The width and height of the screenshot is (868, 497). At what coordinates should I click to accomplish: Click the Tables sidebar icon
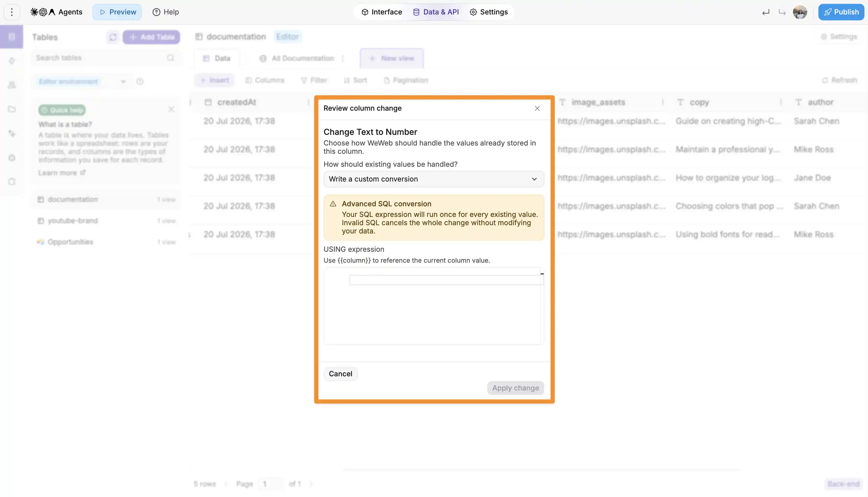(x=12, y=37)
